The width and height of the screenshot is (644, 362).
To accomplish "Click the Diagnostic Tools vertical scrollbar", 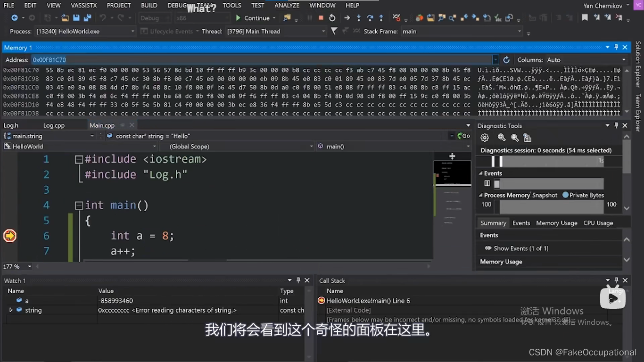I will [627, 156].
